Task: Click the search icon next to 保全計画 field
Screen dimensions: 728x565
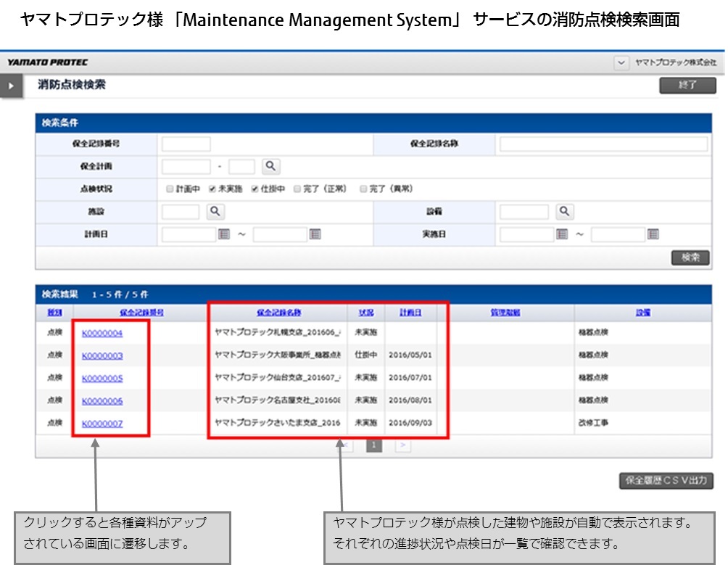Action: 270,167
